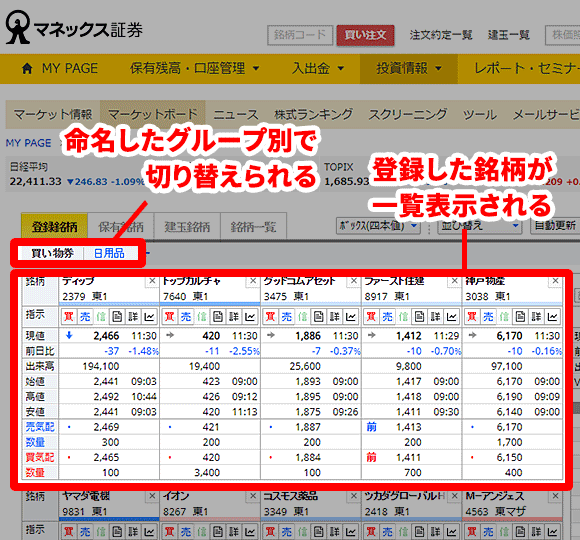Screen dimensions: 580x540
Task: Click the Monex Securities logo
Action: (x=74, y=28)
